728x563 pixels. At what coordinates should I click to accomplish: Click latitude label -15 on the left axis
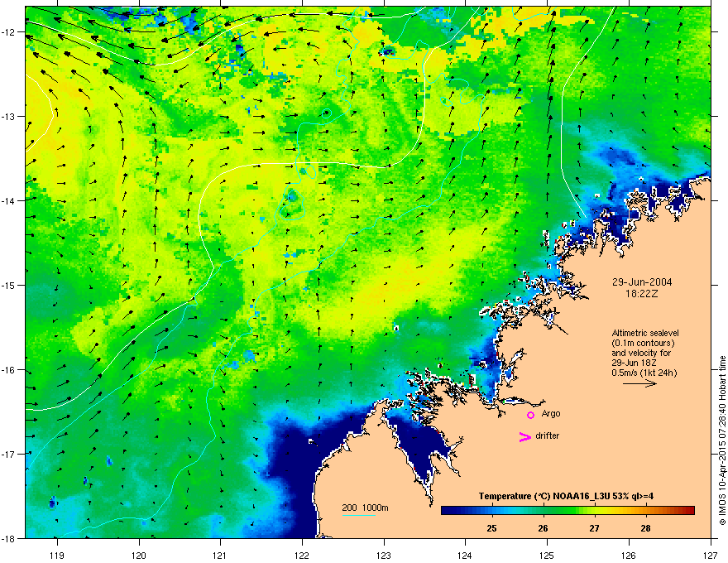pos(11,286)
